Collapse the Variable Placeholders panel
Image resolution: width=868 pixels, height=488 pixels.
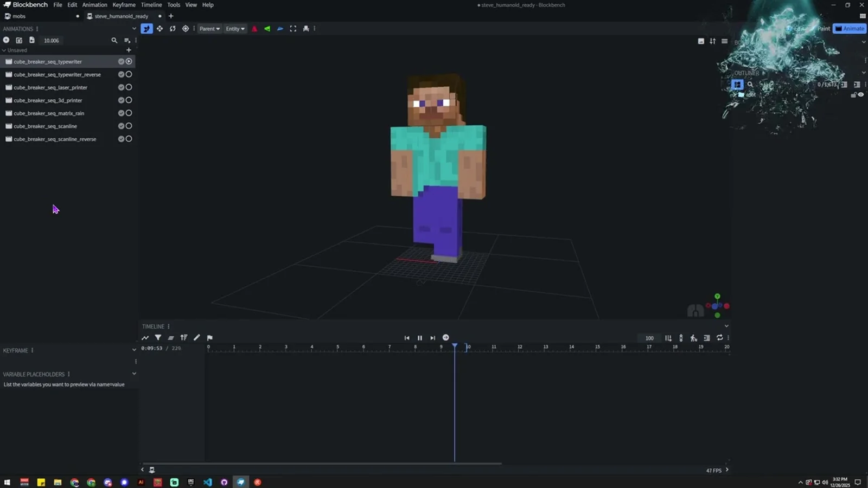[134, 374]
